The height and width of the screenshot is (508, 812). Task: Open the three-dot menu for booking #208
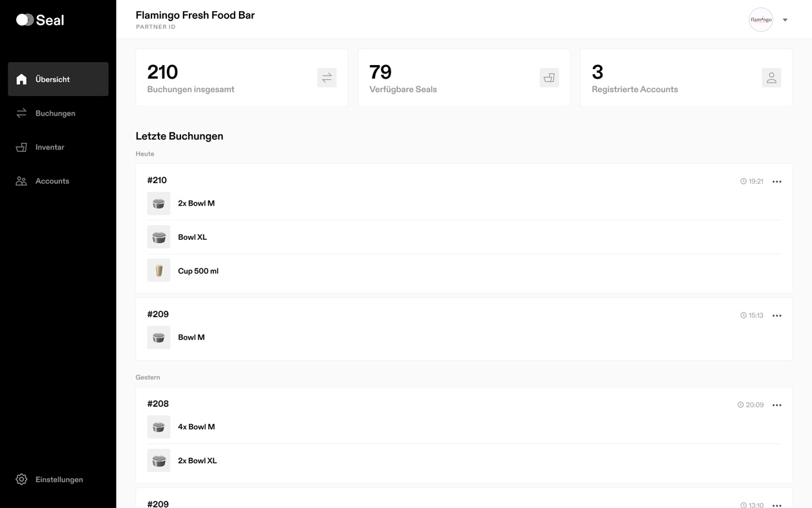pos(777,405)
